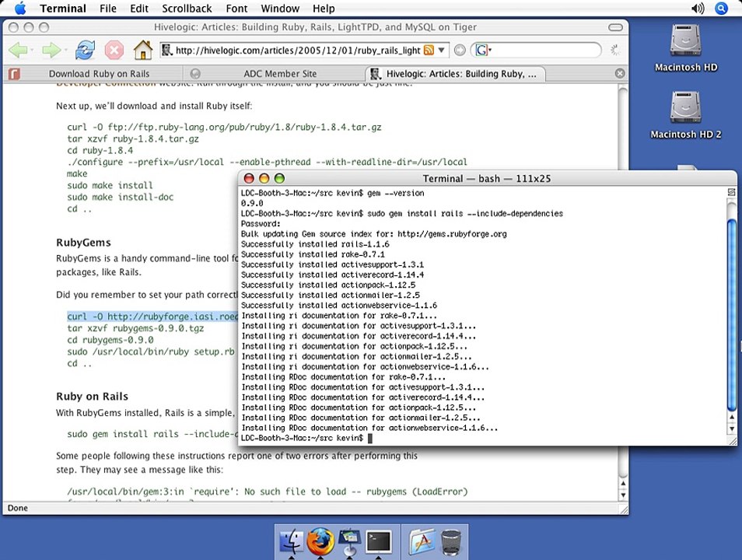Image resolution: width=742 pixels, height=560 pixels.
Task: Open the Trash in the Dock
Action: coord(451,542)
